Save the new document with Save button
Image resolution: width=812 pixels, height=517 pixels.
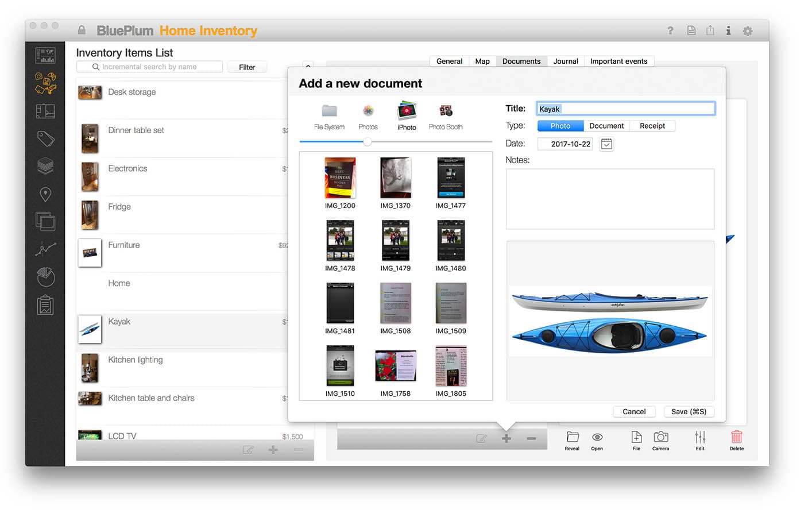coord(689,411)
